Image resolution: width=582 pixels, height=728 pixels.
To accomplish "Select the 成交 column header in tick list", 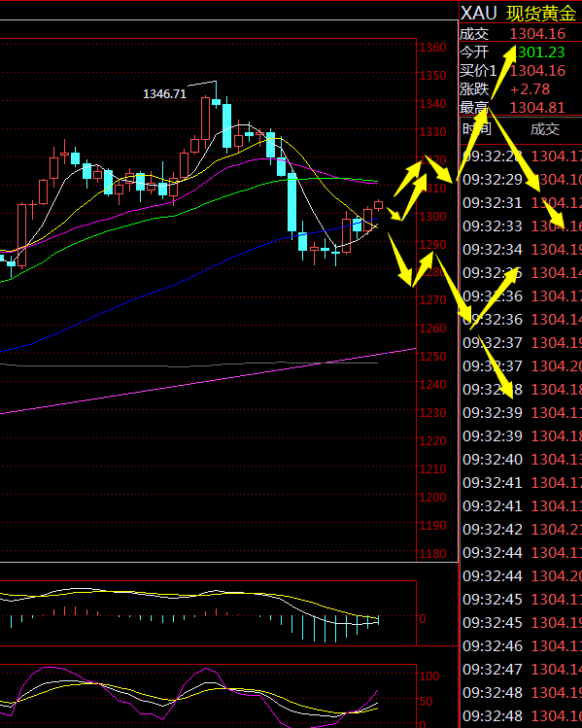I will [x=545, y=129].
